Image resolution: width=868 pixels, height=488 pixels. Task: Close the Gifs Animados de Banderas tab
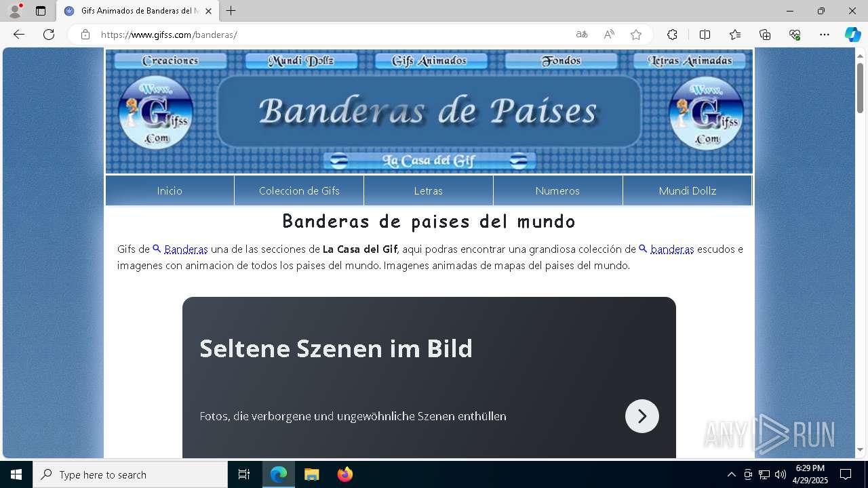pos(208,11)
